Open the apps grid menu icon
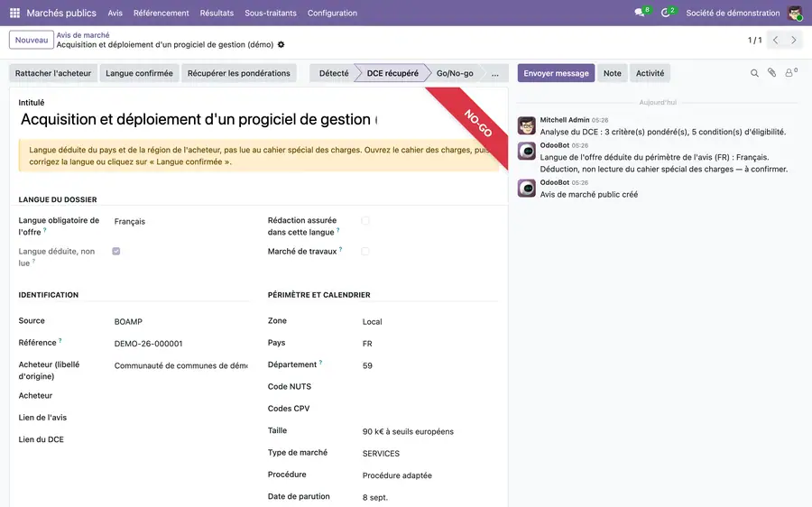The image size is (812, 507). [15, 13]
